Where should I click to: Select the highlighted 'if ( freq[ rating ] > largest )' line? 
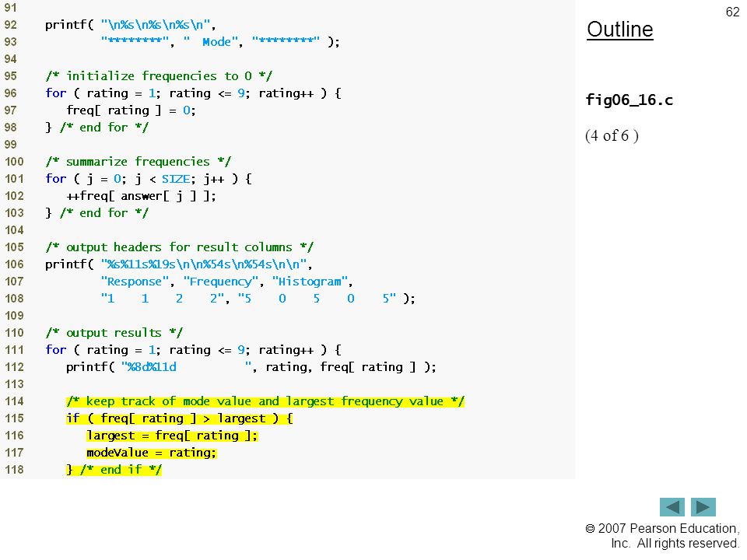[180, 418]
